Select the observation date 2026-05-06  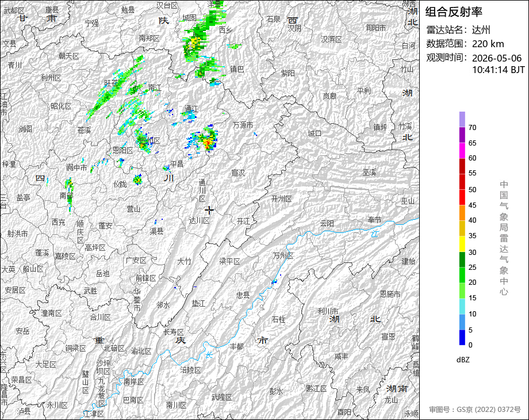[x=497, y=58]
